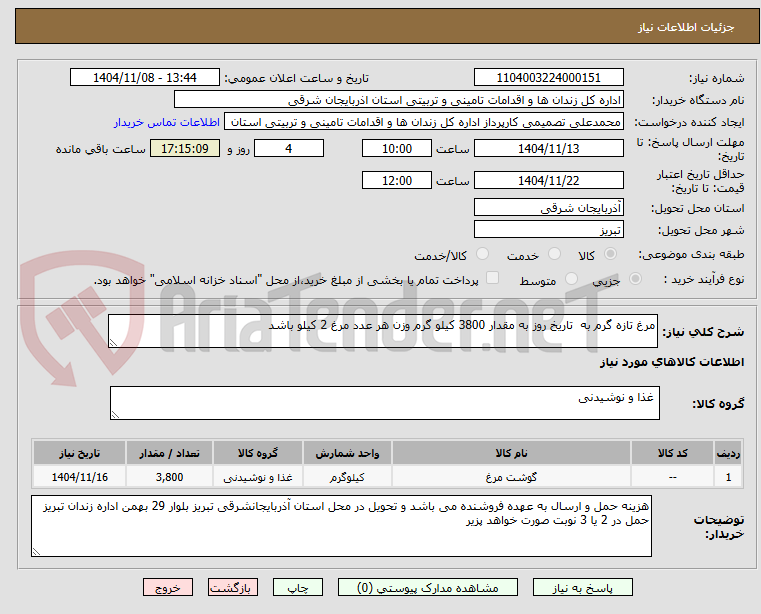Click the خروج exit button
761x614 pixels.
point(167,587)
